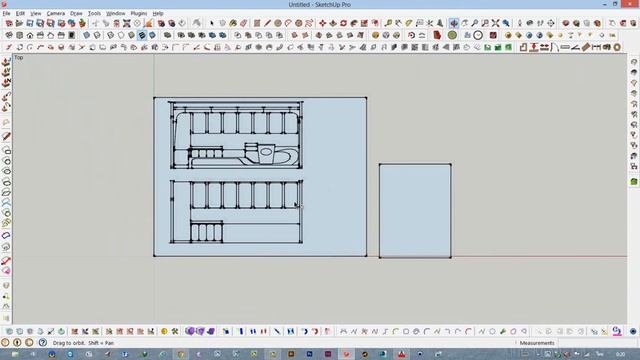Select the Orbit tool
The height and width of the screenshot is (360, 640).
pos(454,23)
